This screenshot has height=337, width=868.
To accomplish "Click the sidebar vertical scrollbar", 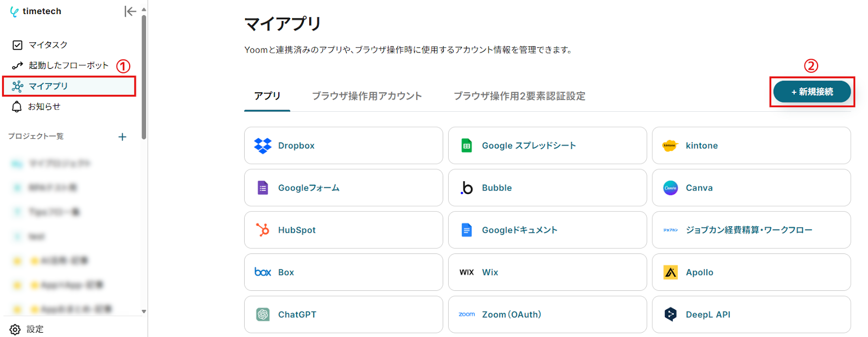I will coord(144,76).
